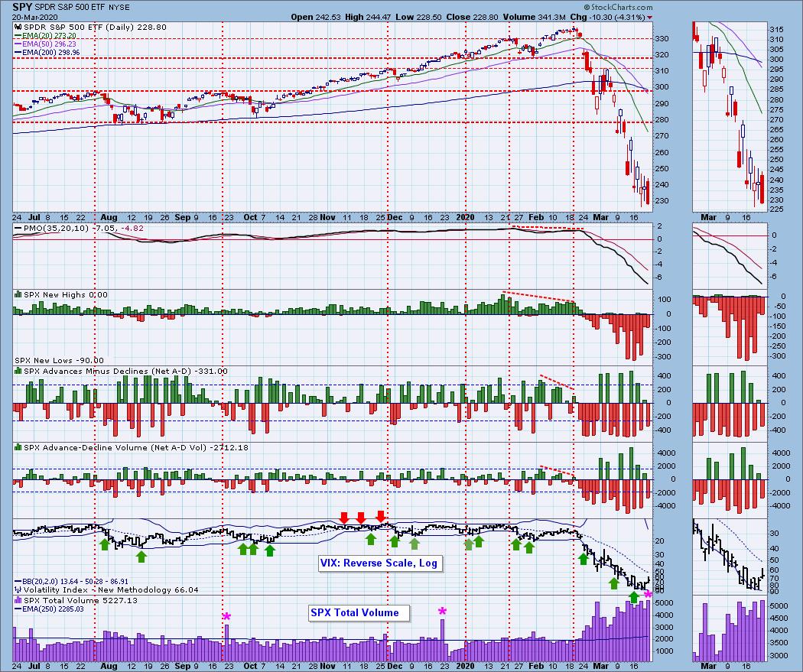Click the rightmost red down arrow near Nov 25
This screenshot has height=672, width=803.
pos(381,516)
